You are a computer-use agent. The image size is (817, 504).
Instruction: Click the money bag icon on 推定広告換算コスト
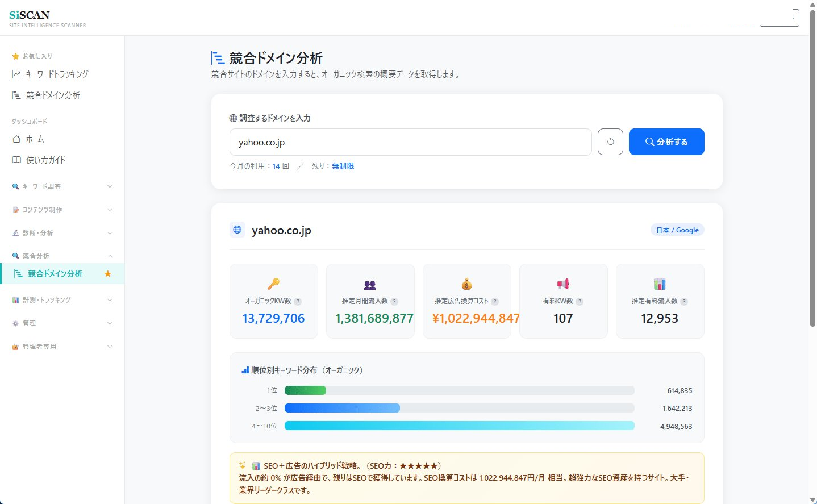tap(466, 284)
